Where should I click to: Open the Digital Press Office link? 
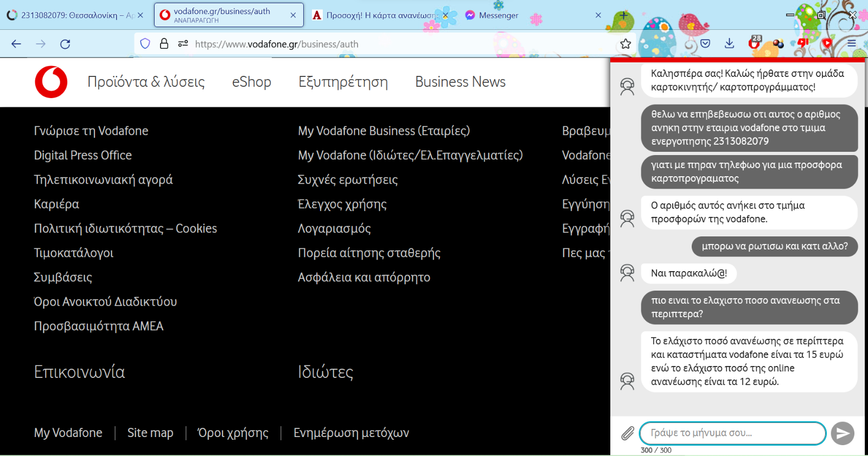(x=83, y=155)
